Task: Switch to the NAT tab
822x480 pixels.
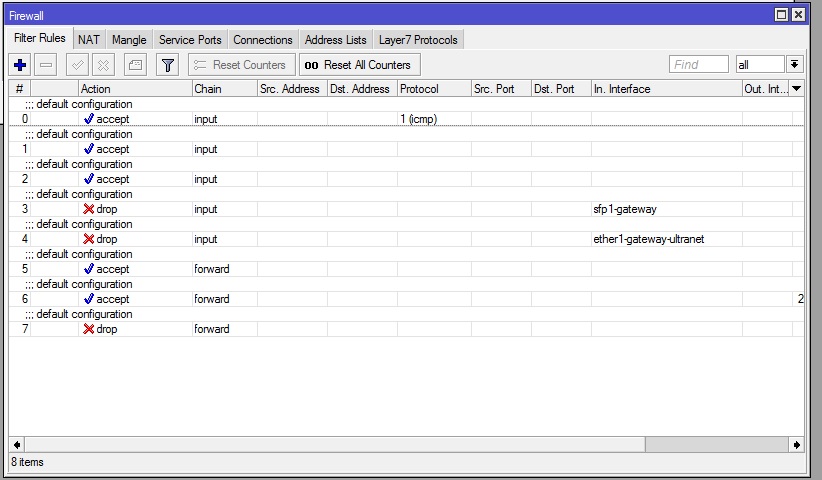Action: click(x=89, y=40)
